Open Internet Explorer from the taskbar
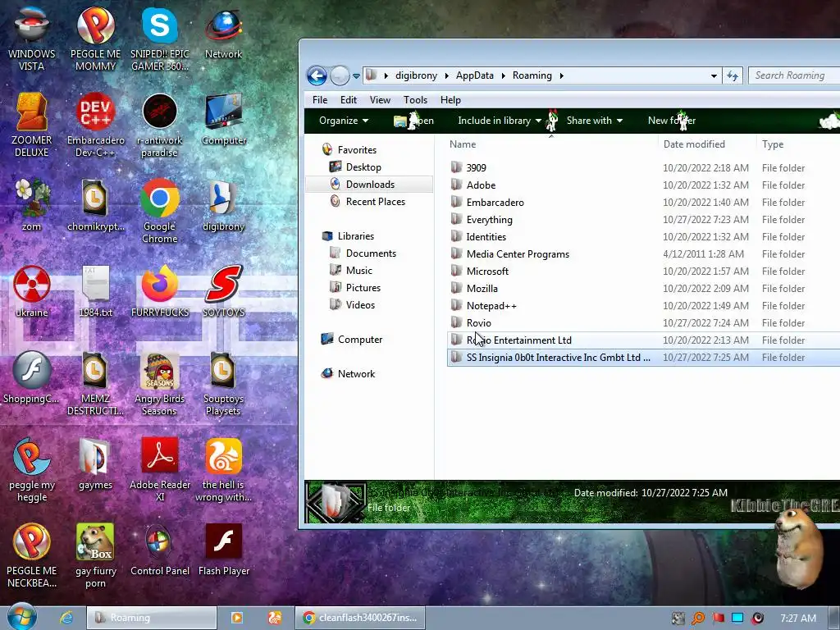Screen dimensions: 840x630 (66, 618)
